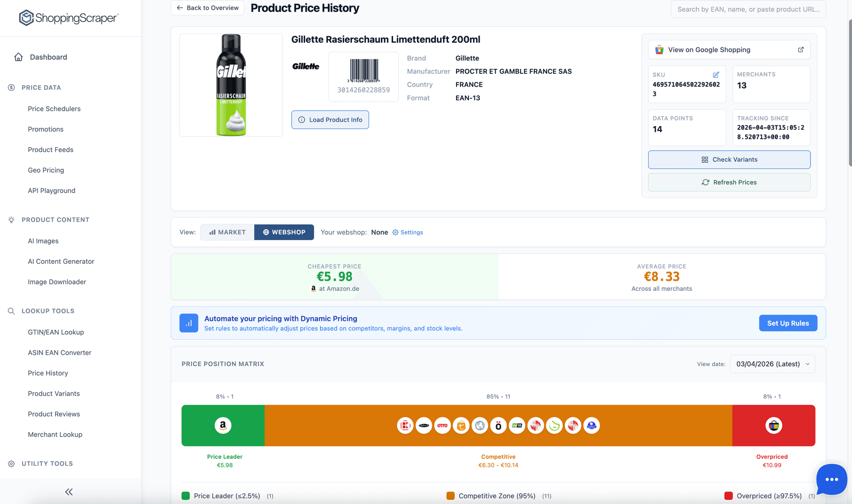Click the Gillette brand logo
The height and width of the screenshot is (504, 852).
point(306,66)
